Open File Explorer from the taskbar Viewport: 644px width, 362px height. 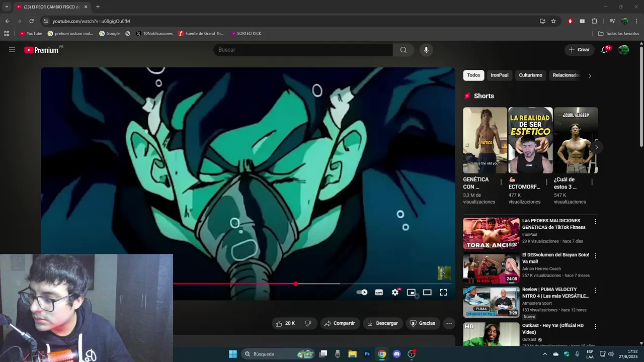(x=352, y=354)
